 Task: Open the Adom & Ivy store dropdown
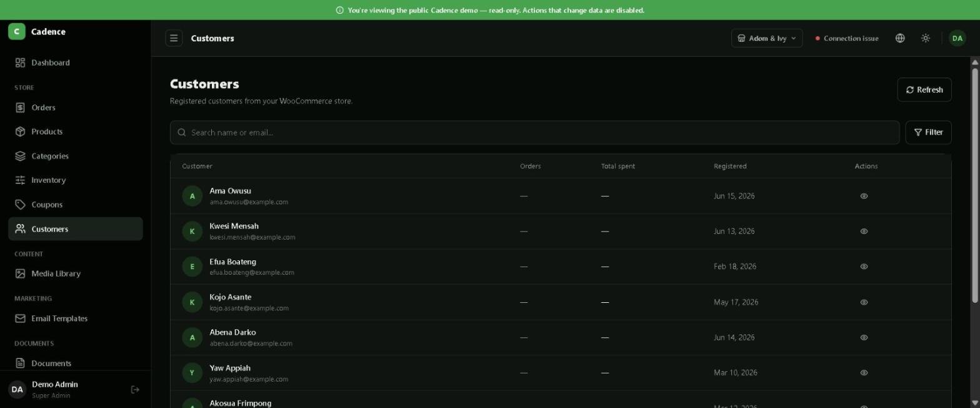767,38
